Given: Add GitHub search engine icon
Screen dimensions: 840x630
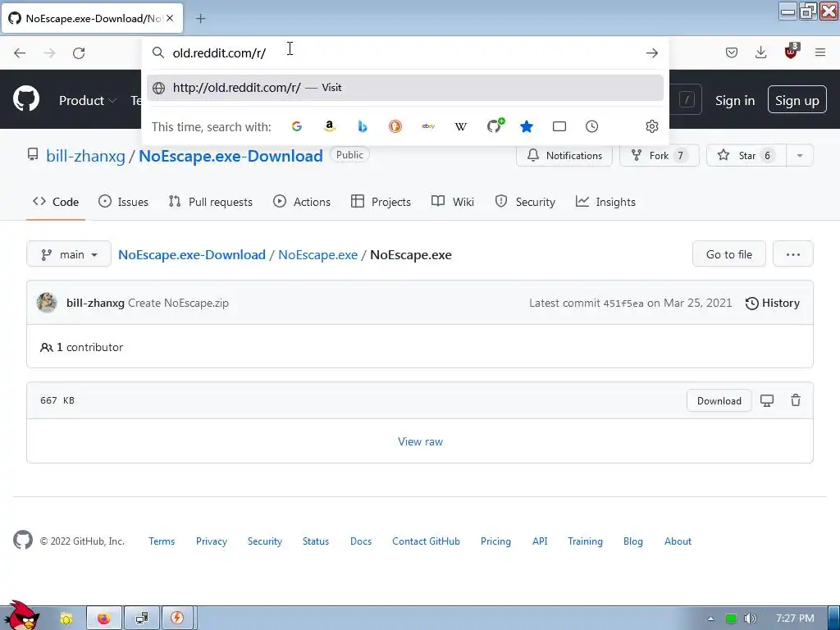Looking at the screenshot, I should 495,126.
